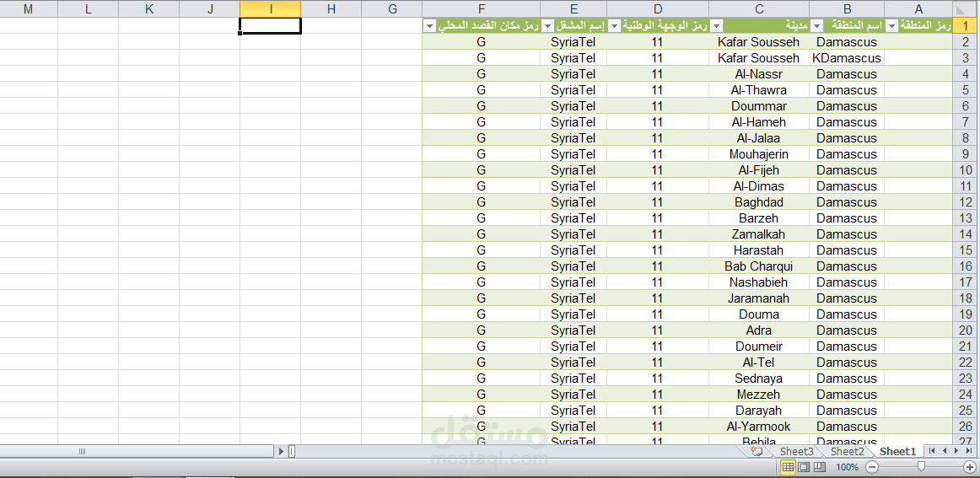Click the G cell in row 22

[x=482, y=363]
